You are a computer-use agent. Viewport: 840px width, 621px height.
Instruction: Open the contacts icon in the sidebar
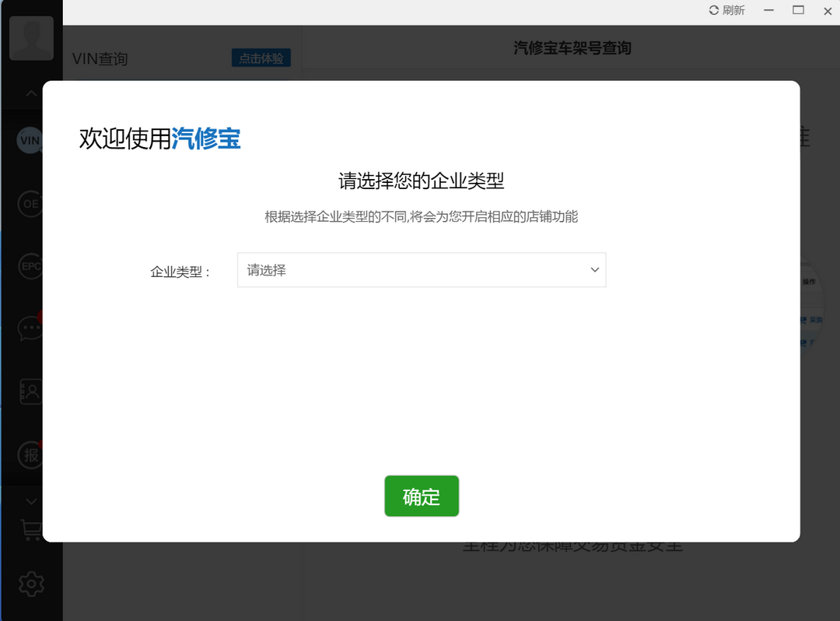30,391
